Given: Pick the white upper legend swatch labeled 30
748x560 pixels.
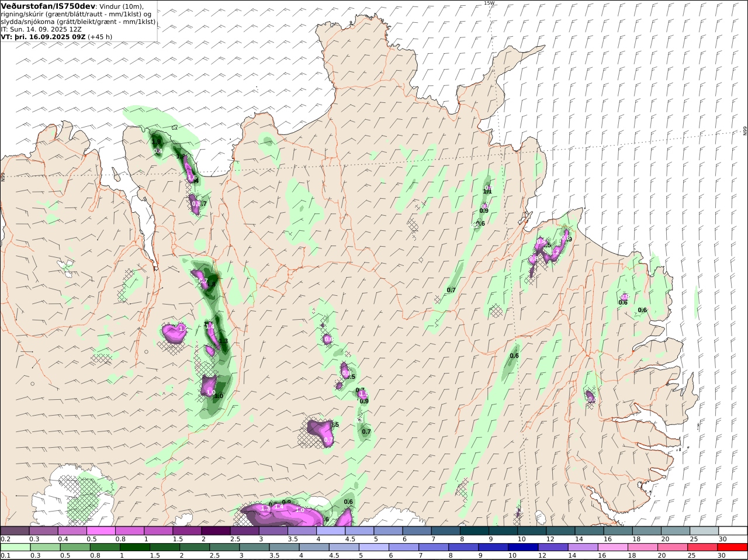Looking at the screenshot, I should [733, 531].
